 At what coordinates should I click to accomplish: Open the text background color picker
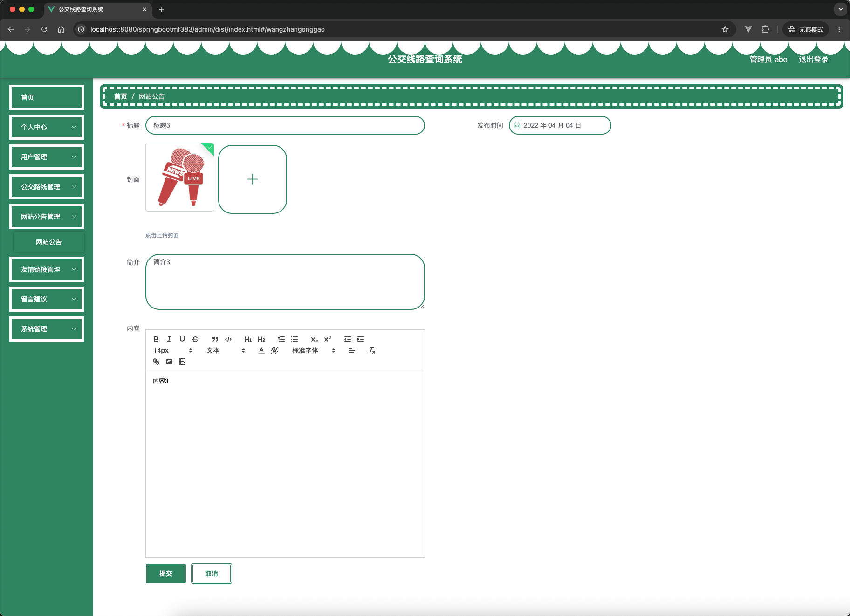pyautogui.click(x=274, y=350)
